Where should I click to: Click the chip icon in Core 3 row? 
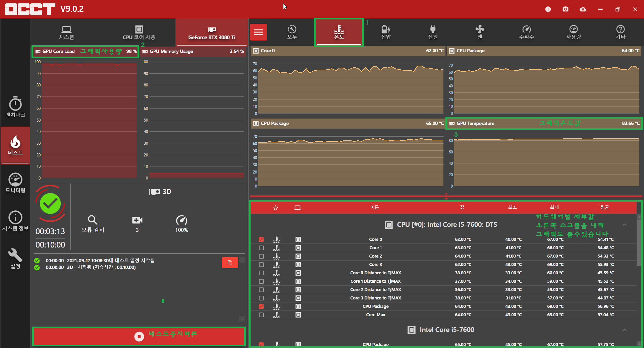click(x=298, y=265)
